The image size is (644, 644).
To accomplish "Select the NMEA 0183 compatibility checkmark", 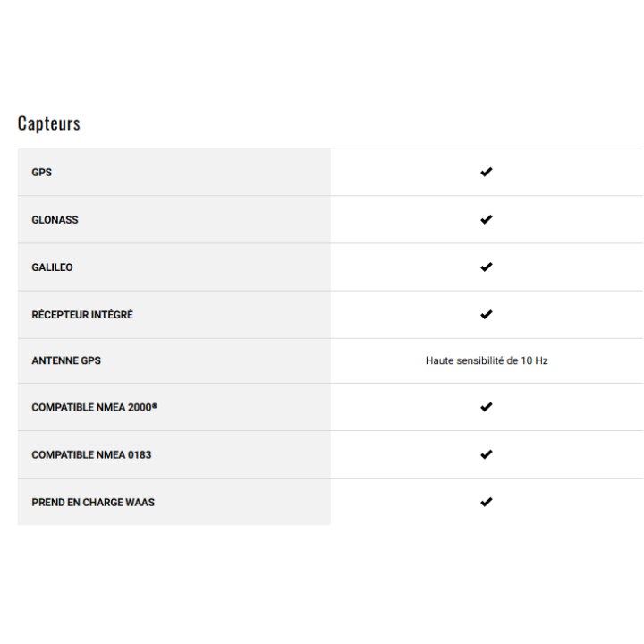I will click(x=487, y=454).
